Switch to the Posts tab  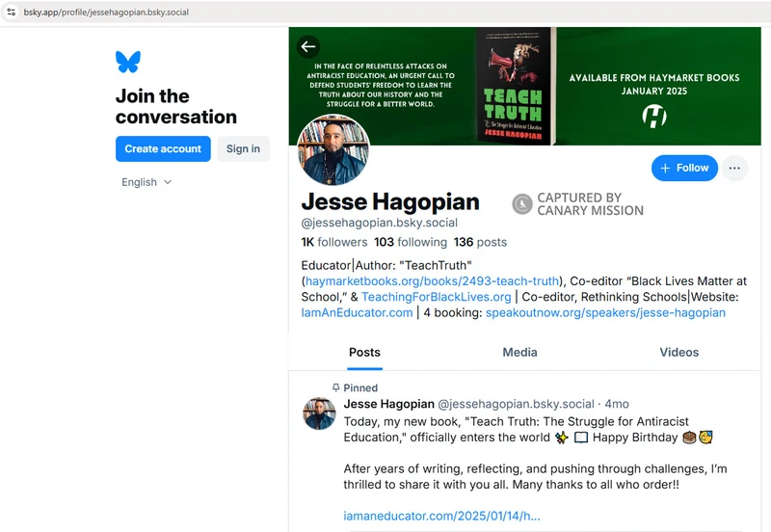tap(364, 353)
